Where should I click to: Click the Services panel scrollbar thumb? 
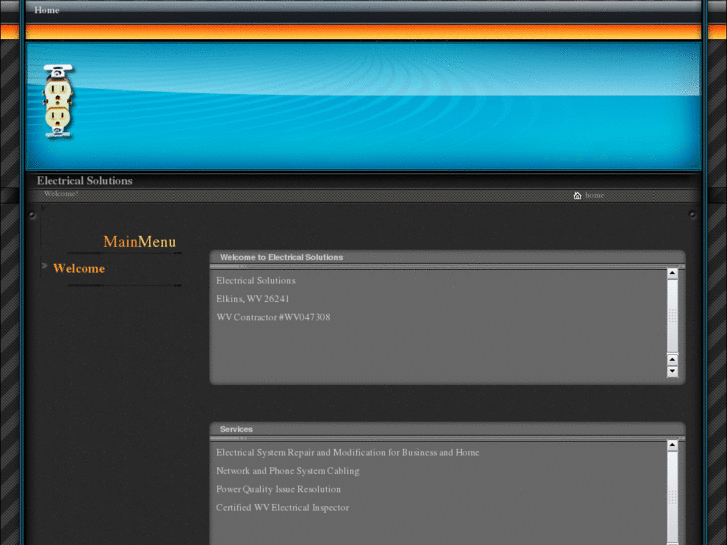tap(672, 497)
